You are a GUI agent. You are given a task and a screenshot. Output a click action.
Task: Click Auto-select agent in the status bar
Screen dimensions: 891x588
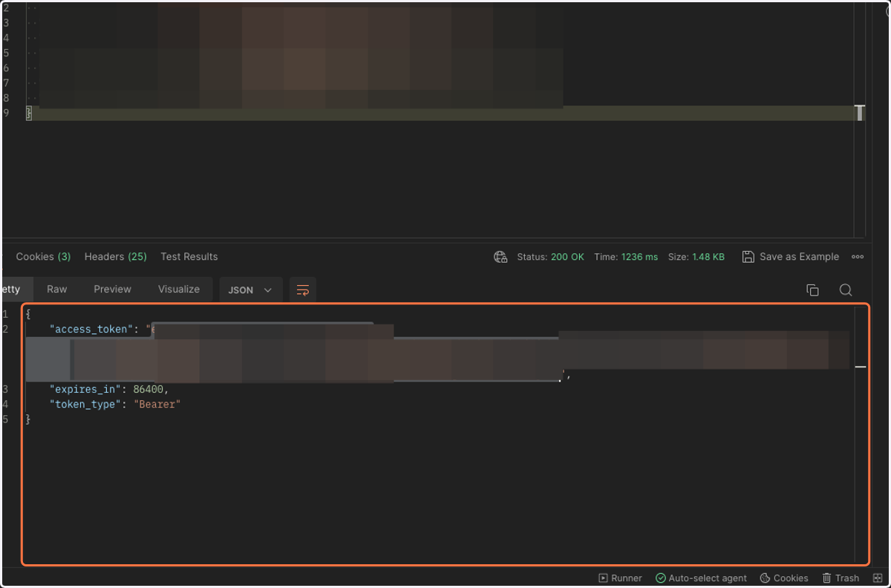701,578
